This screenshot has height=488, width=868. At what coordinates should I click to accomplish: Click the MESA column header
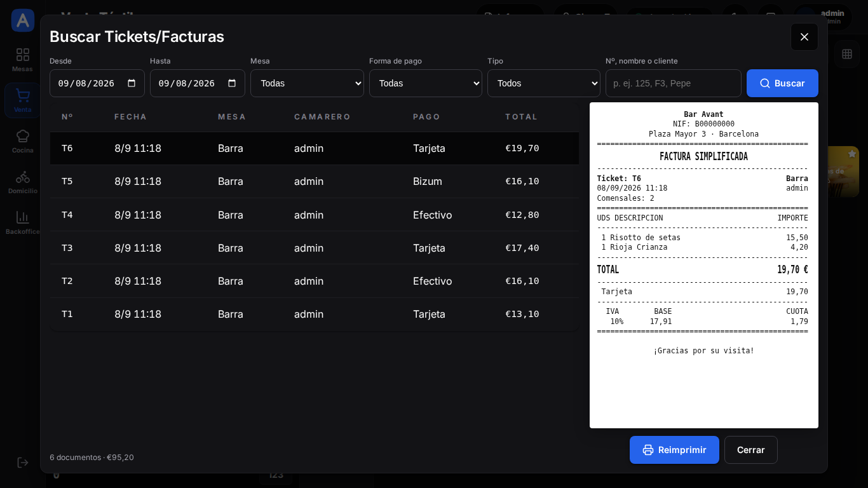[x=232, y=117]
